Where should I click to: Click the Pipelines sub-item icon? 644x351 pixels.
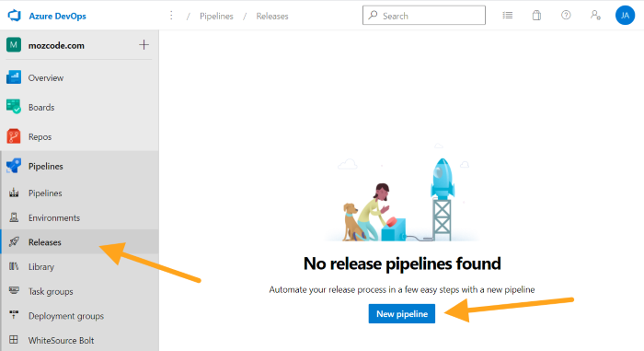point(14,193)
